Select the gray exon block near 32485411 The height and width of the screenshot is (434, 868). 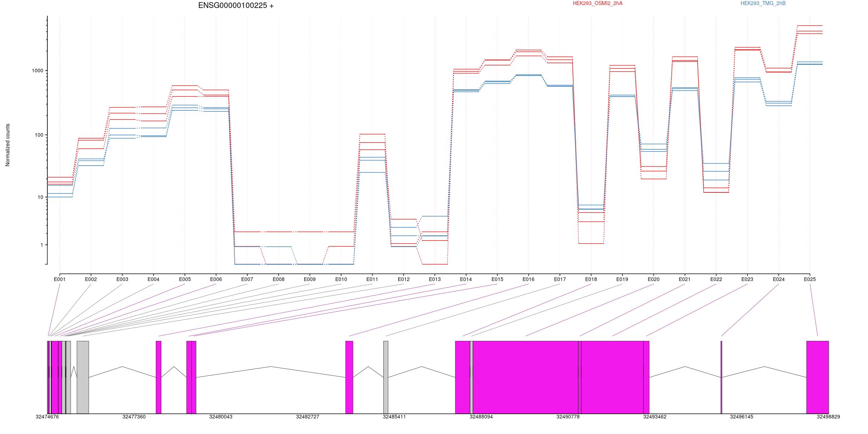point(386,377)
